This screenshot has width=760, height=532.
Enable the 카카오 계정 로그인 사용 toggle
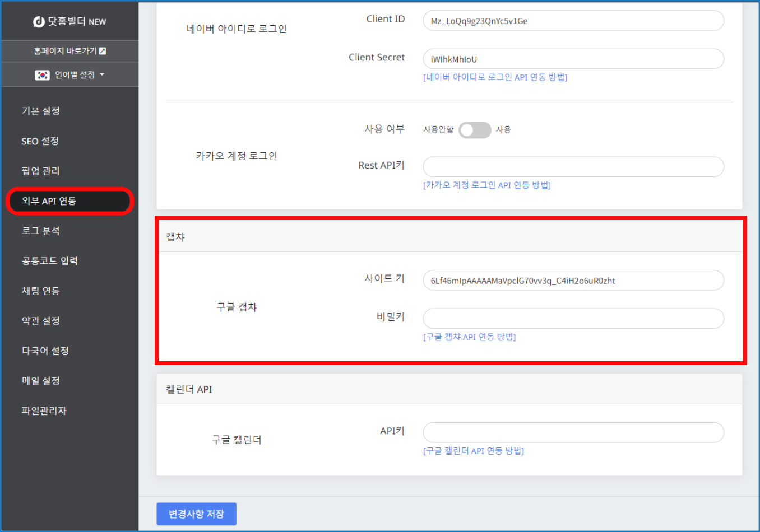point(474,130)
